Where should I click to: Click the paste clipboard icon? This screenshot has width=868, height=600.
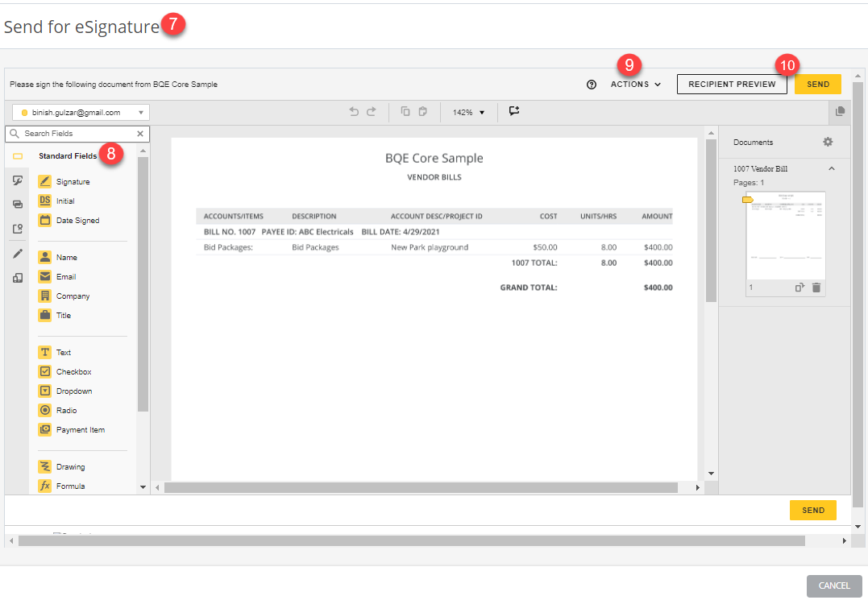click(x=423, y=112)
